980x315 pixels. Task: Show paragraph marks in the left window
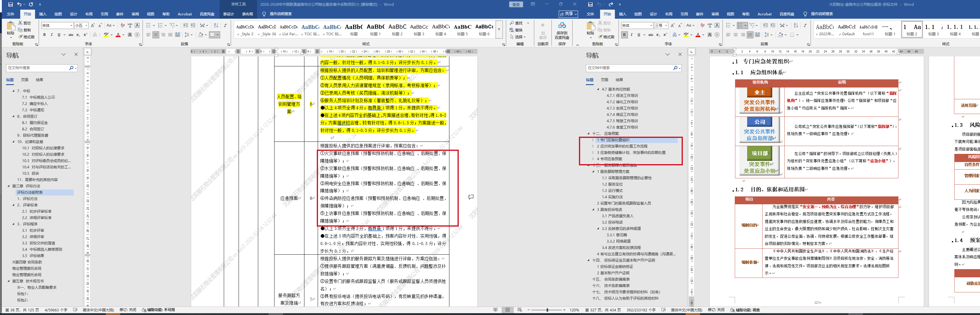click(225, 25)
